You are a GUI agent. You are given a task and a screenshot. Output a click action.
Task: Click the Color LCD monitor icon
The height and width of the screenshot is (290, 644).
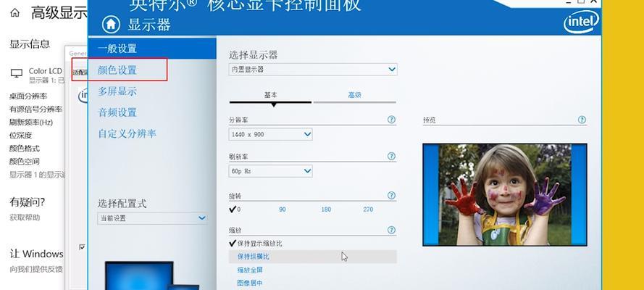tap(17, 73)
